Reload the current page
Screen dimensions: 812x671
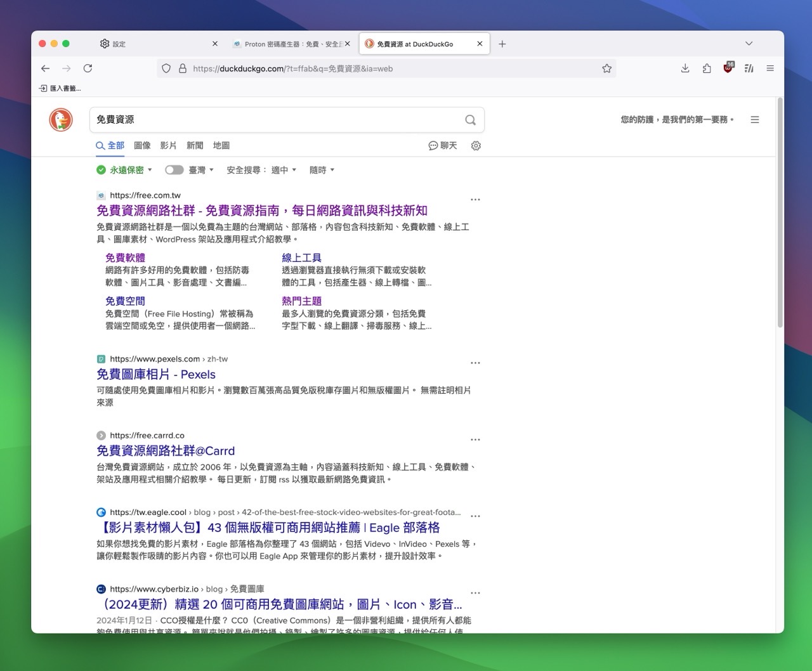click(x=88, y=68)
